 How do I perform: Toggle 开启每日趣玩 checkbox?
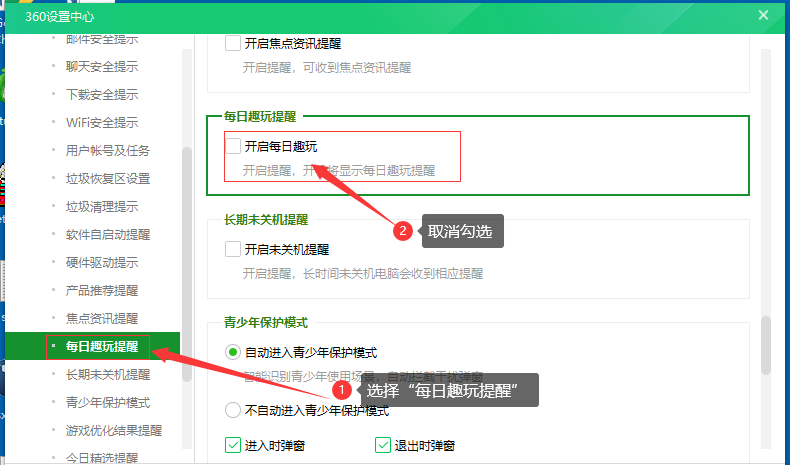[233, 146]
